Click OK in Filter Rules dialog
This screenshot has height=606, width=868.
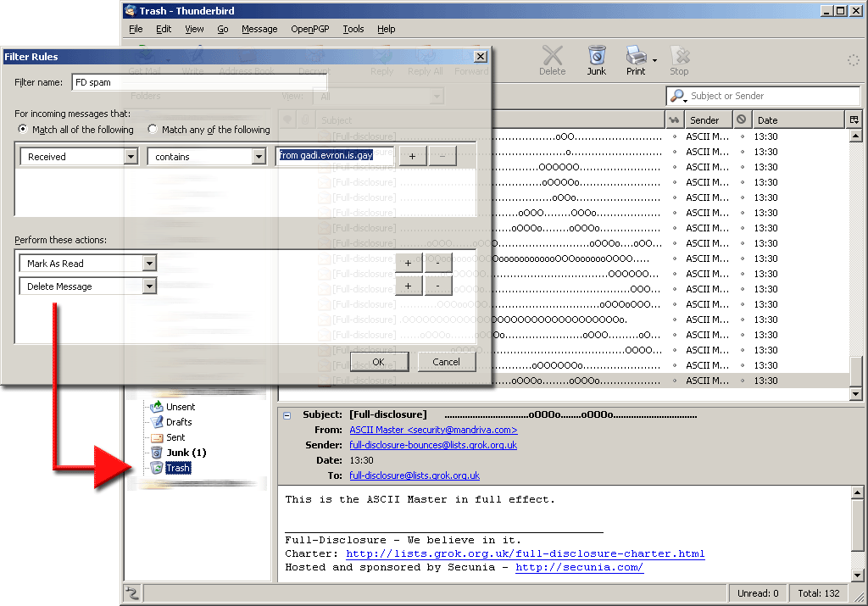pos(378,362)
